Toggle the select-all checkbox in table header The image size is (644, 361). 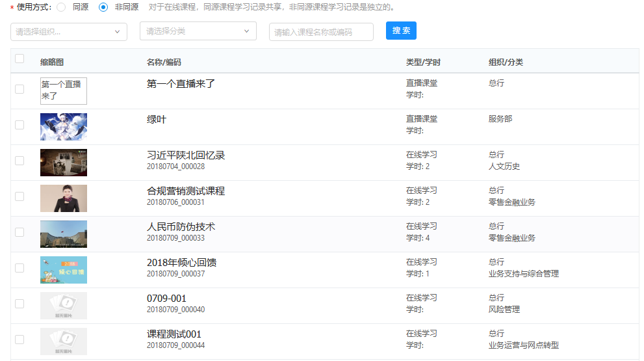click(19, 59)
